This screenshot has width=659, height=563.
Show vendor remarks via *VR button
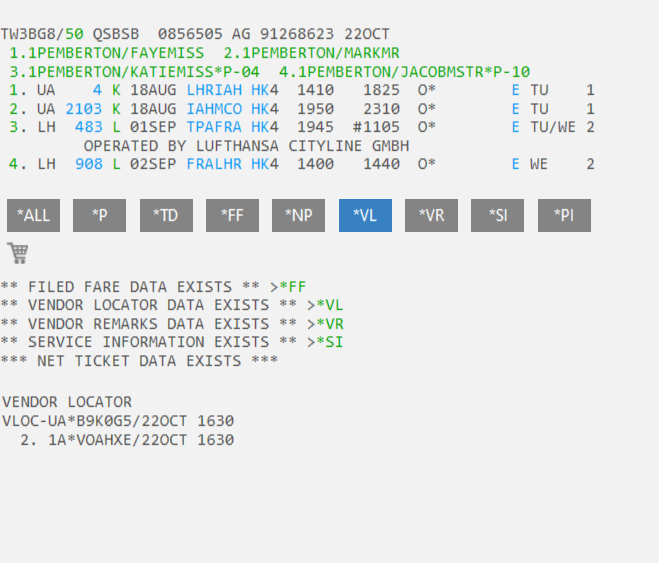pos(431,216)
